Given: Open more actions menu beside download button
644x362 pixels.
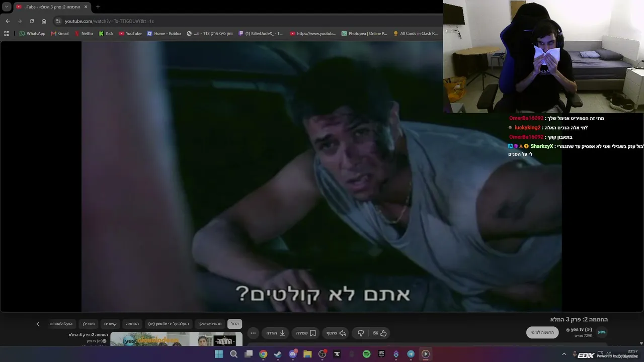Looking at the screenshot, I should [x=253, y=333].
